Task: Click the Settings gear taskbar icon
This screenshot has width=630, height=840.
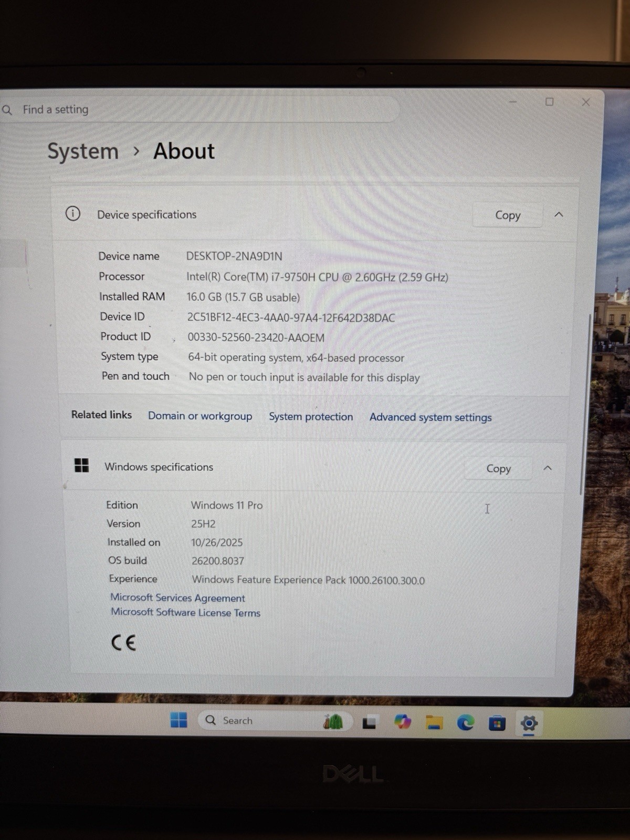Action: (529, 723)
